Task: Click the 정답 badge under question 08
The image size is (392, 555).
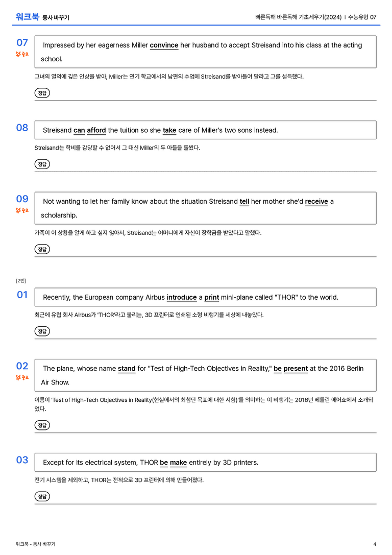Action: (42, 164)
